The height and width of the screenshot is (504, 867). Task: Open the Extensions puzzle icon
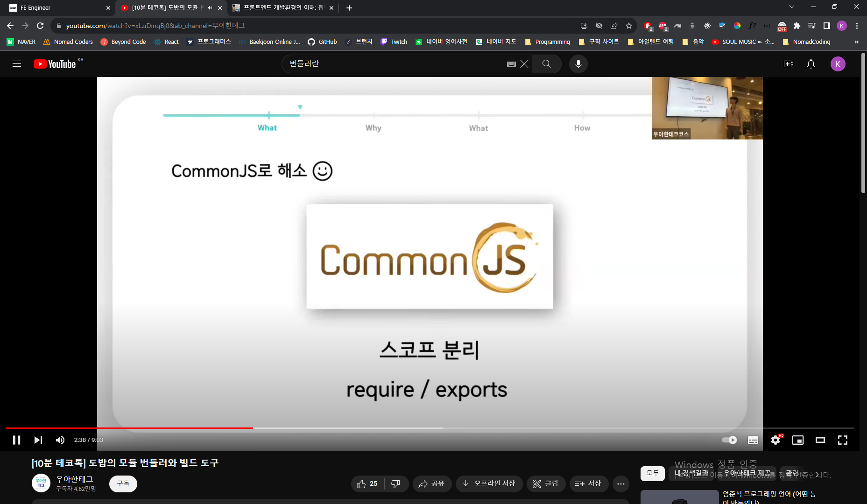point(797,26)
